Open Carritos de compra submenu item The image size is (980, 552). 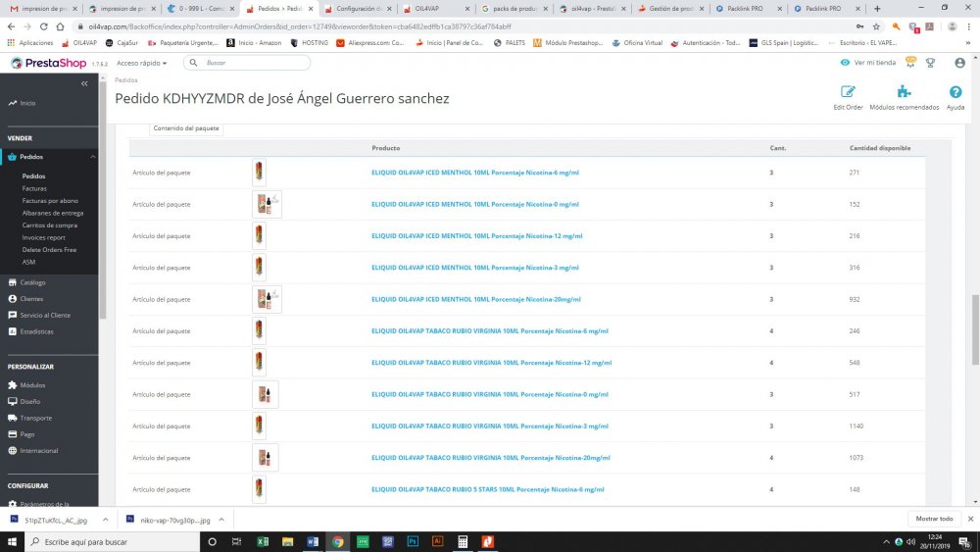(x=49, y=226)
